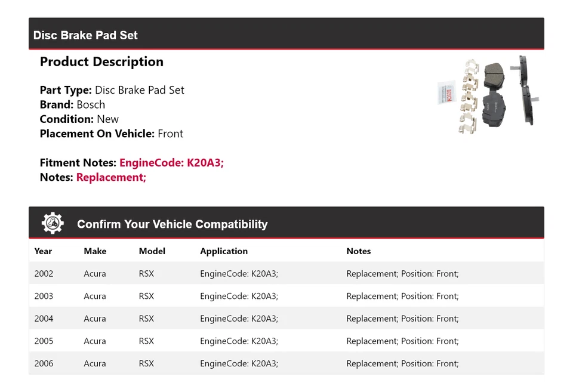This screenshot has width=573, height=392.
Task: Select the Make column header
Action: (95, 251)
